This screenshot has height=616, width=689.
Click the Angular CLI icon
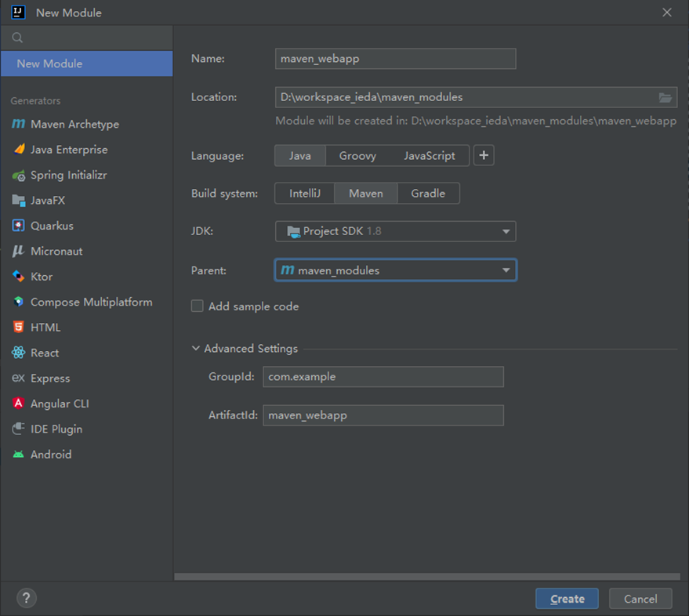click(19, 404)
